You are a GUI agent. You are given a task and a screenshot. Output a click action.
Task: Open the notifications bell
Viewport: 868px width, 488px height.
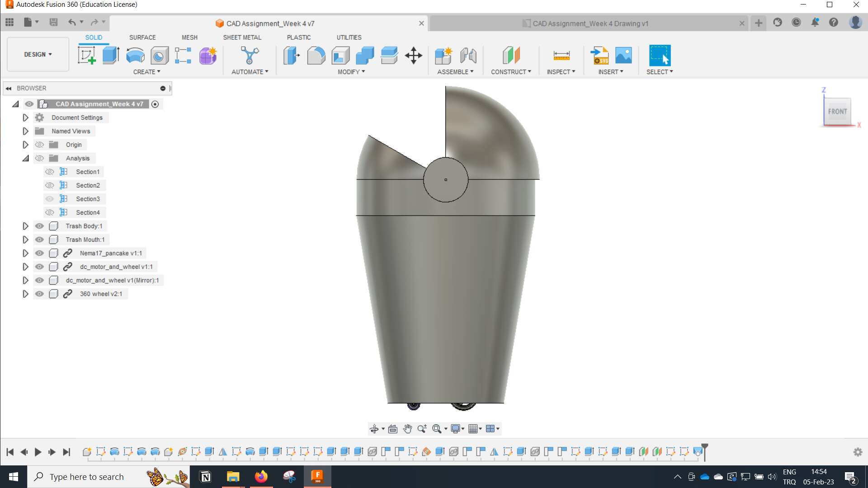(815, 22)
